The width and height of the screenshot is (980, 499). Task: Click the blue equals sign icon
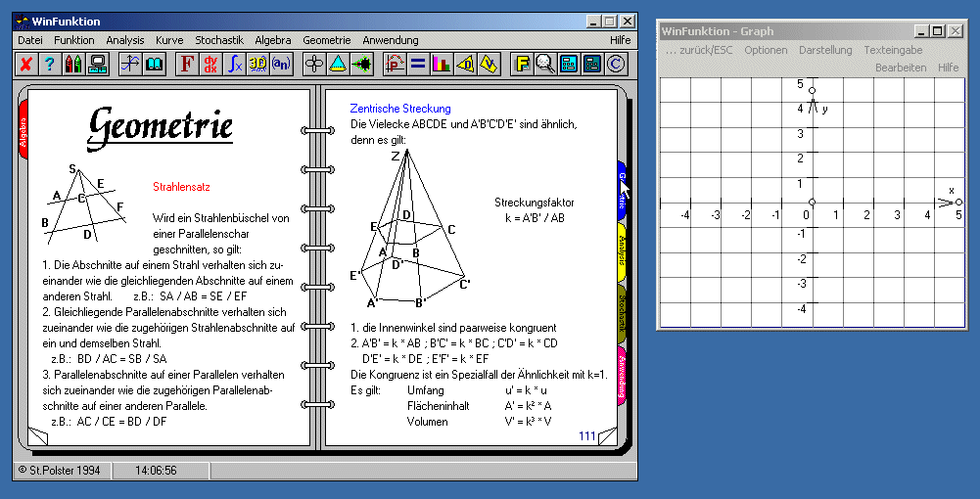417,64
